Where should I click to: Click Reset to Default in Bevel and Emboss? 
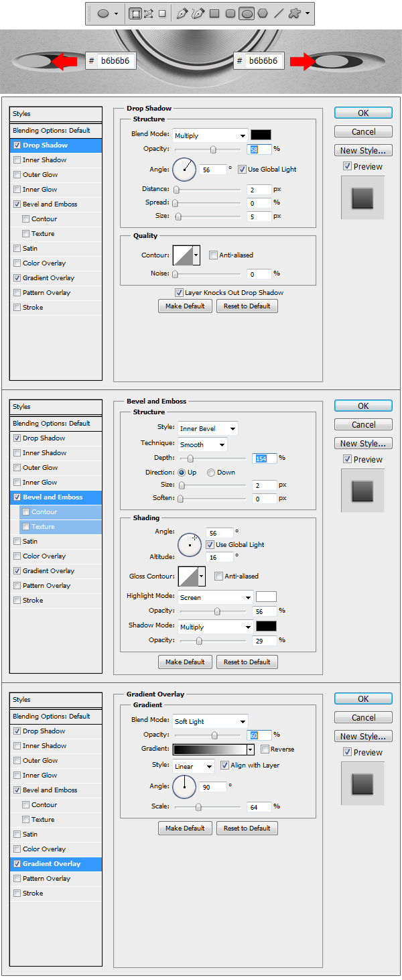[x=247, y=662]
